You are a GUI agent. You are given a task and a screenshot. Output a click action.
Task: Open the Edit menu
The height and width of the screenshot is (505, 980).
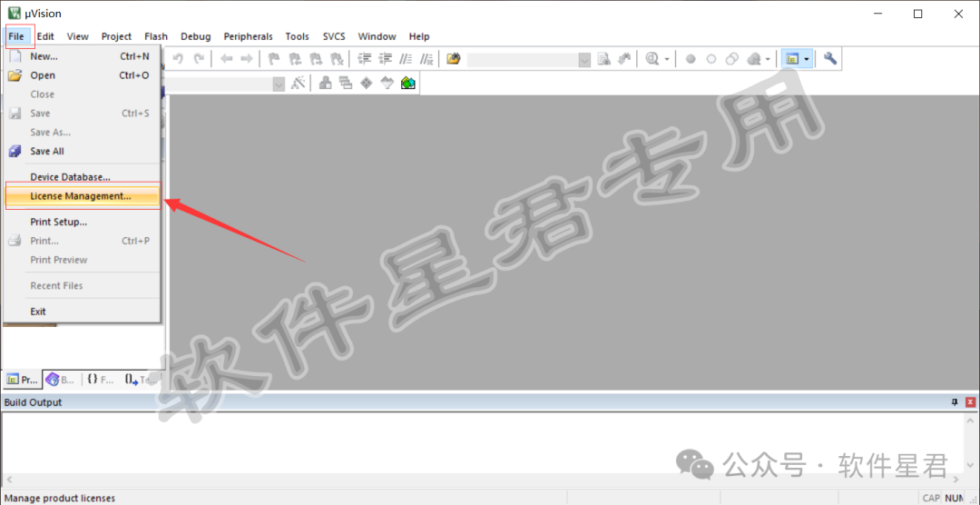click(45, 36)
